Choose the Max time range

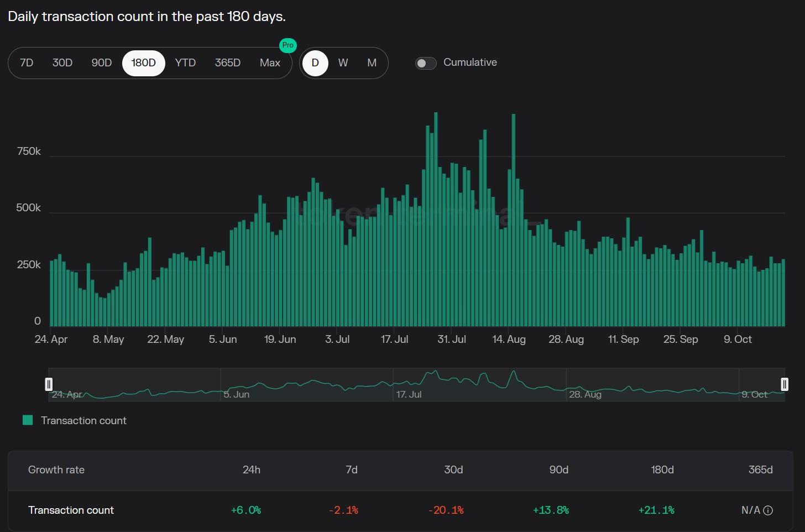[x=270, y=62]
